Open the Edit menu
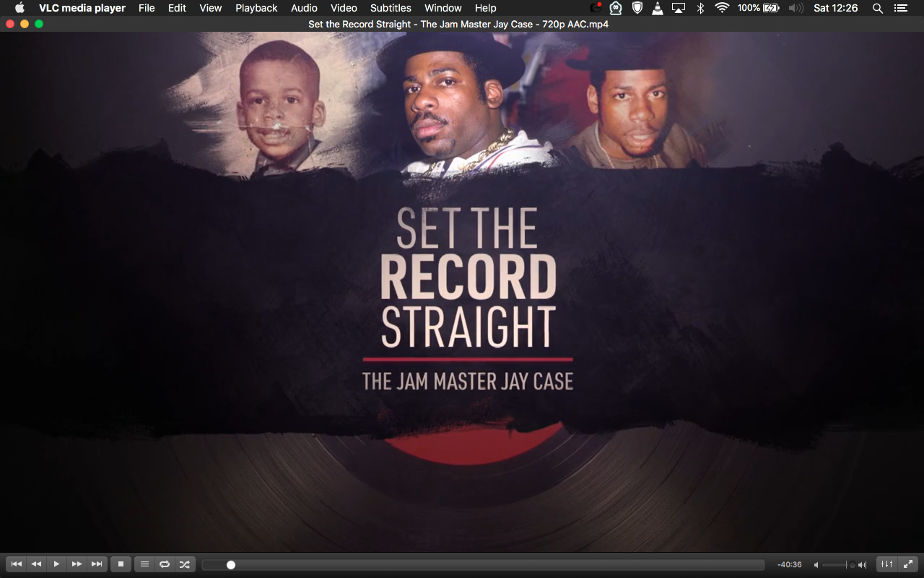The width and height of the screenshot is (924, 578). pyautogui.click(x=177, y=8)
